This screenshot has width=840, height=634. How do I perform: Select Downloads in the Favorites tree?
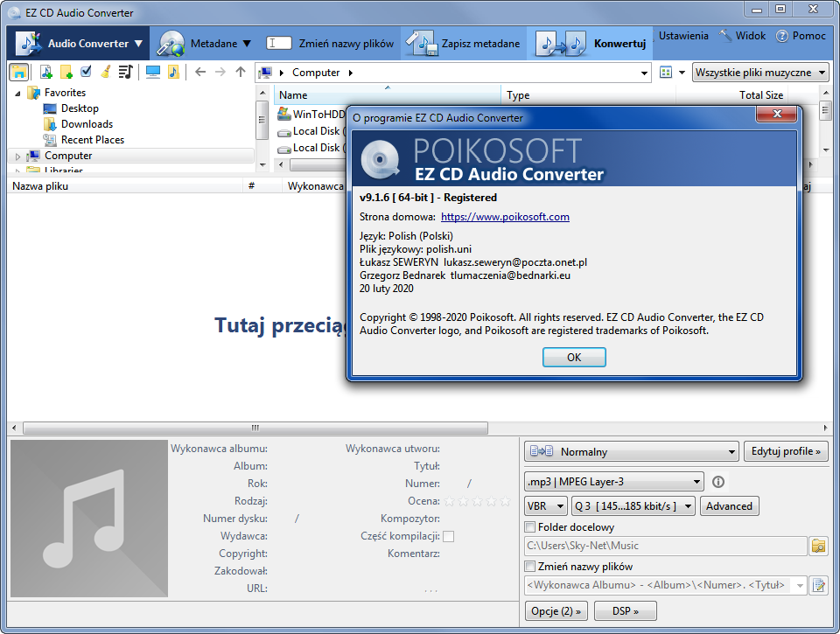(x=87, y=124)
